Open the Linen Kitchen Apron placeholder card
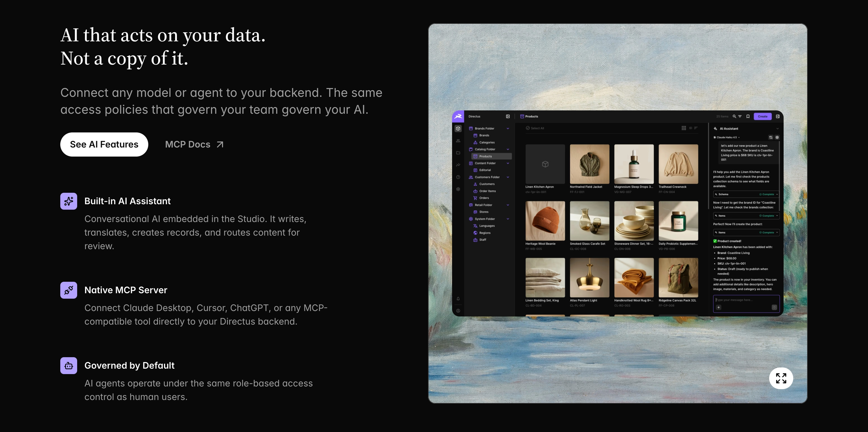Screen dimensions: 868x432 tap(545, 169)
